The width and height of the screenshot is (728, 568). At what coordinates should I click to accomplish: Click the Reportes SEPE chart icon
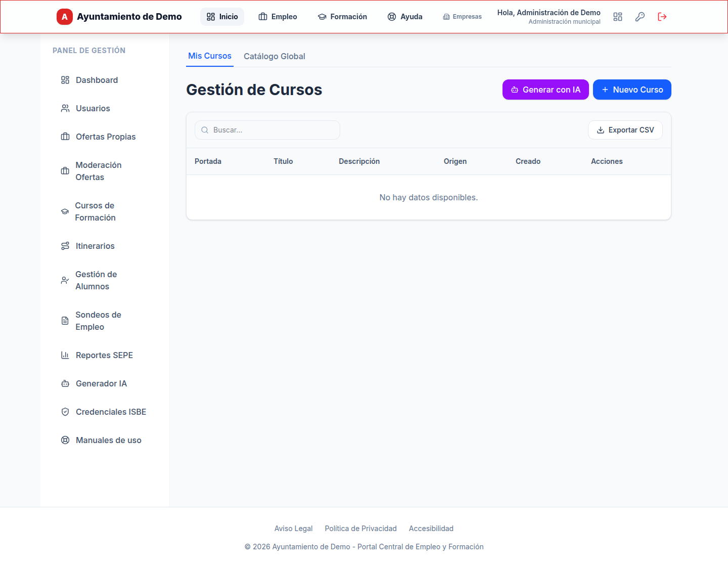pyautogui.click(x=65, y=355)
